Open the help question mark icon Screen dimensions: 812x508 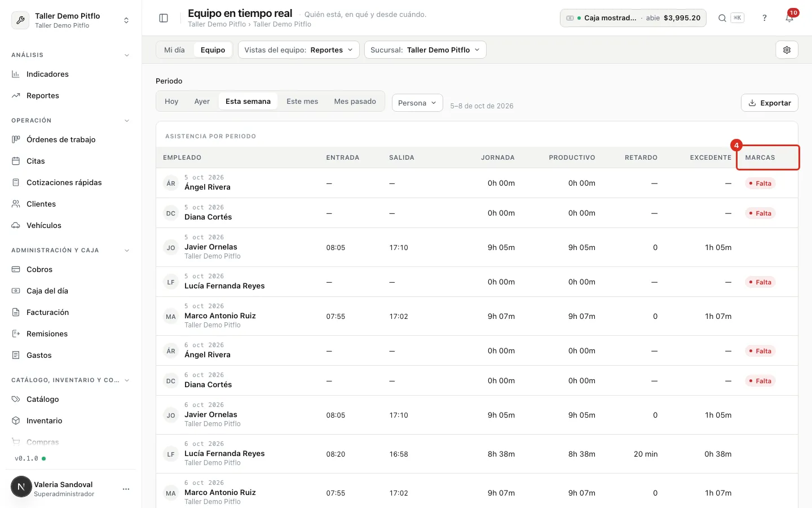(x=765, y=18)
